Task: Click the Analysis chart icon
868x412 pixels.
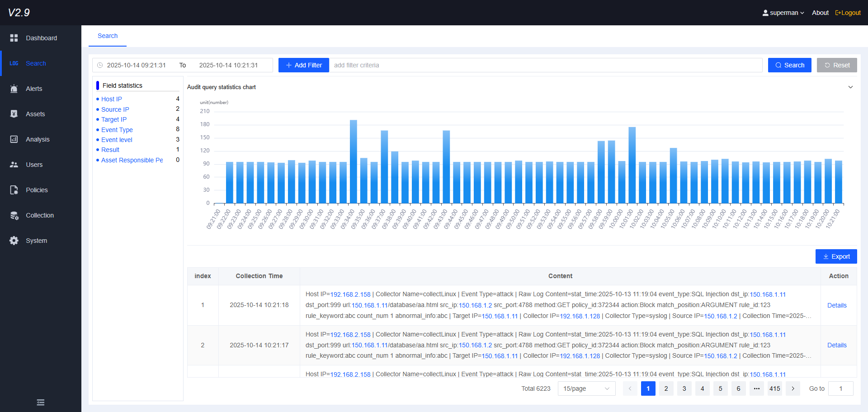Action: [x=14, y=139]
